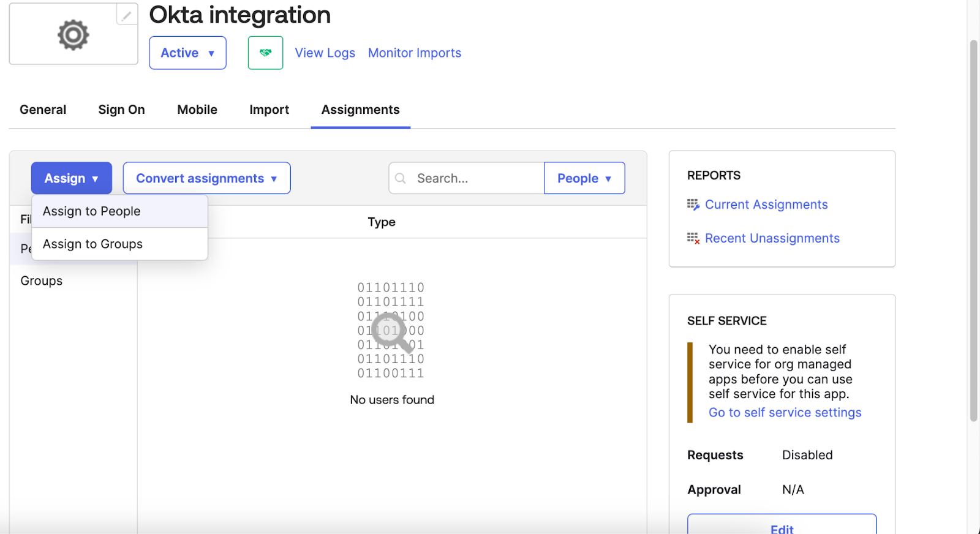
Task: Open Monitor Imports link
Action: (415, 53)
